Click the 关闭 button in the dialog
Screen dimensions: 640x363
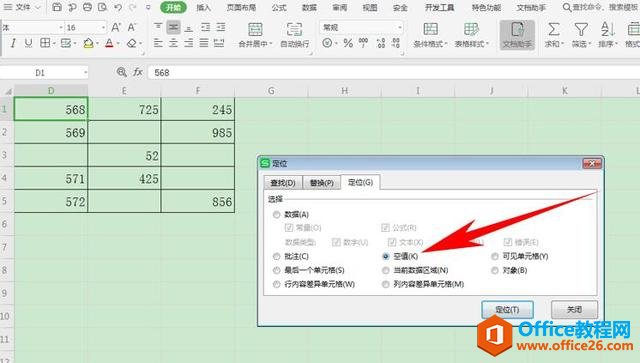pyautogui.click(x=574, y=310)
